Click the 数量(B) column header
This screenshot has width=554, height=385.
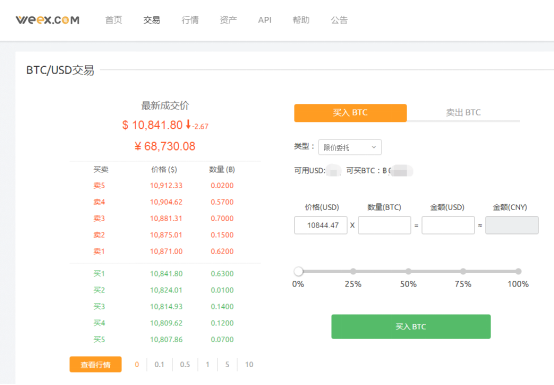pos(222,170)
